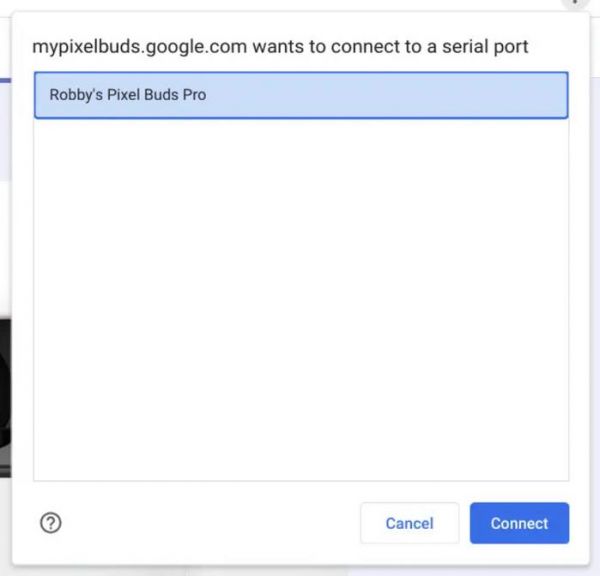Select Robby's Pixel Buds Pro device
The image size is (600, 576).
click(301, 96)
